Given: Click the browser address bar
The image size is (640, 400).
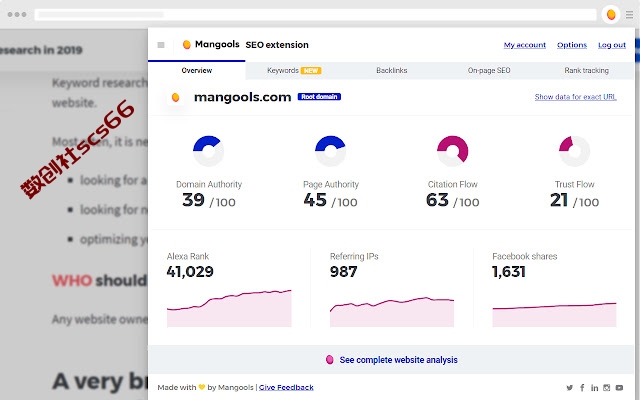Looking at the screenshot, I should (x=316, y=15).
